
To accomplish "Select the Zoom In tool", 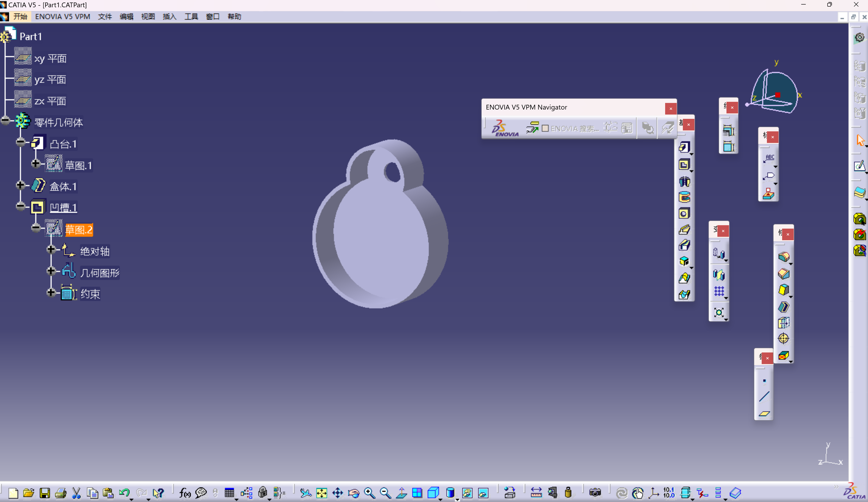I will click(369, 493).
